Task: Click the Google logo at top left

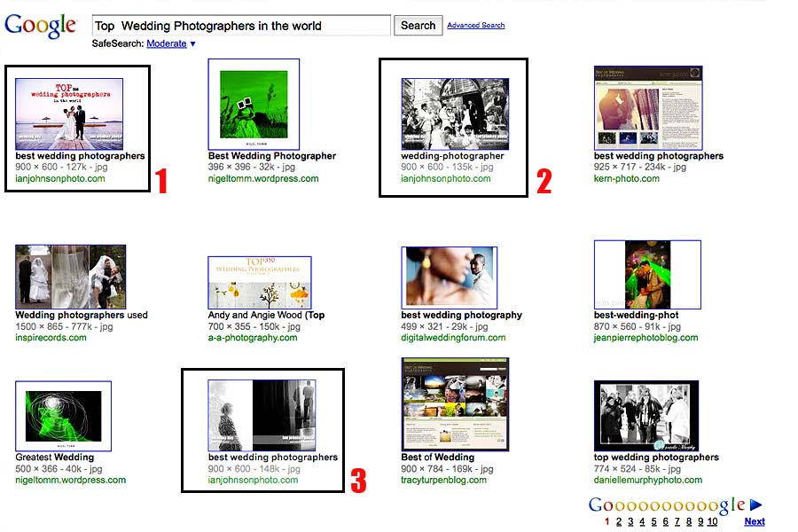Action: coord(40,26)
